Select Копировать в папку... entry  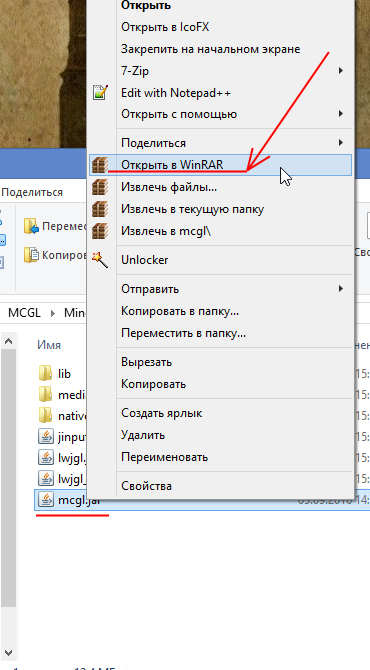coord(180,311)
